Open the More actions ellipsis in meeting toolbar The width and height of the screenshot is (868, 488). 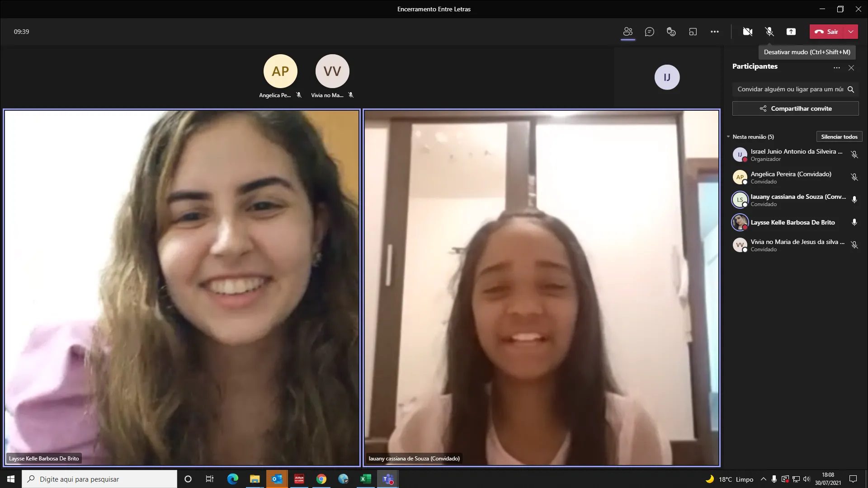point(714,32)
